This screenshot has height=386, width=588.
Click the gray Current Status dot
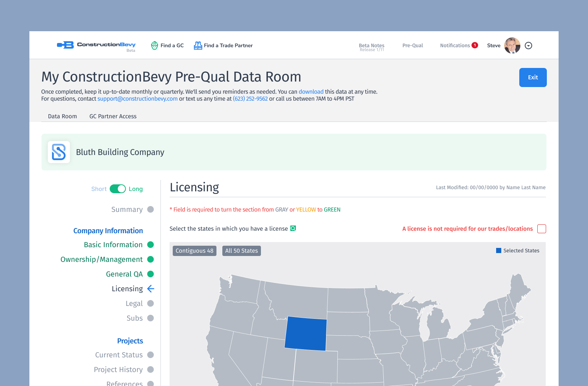(x=150, y=355)
